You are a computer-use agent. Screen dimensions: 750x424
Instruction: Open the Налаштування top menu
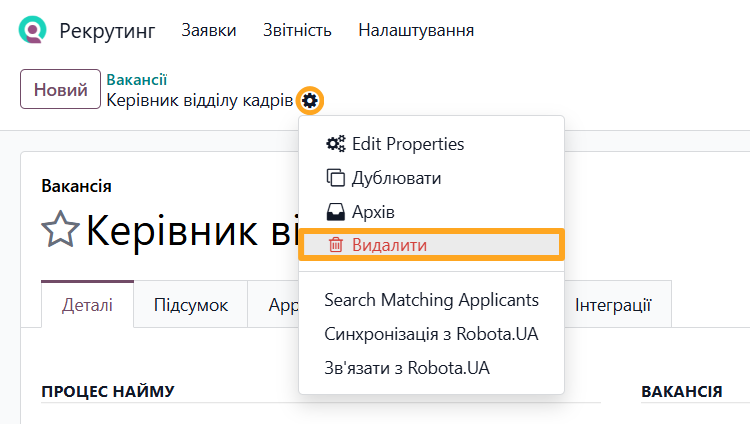(x=416, y=30)
